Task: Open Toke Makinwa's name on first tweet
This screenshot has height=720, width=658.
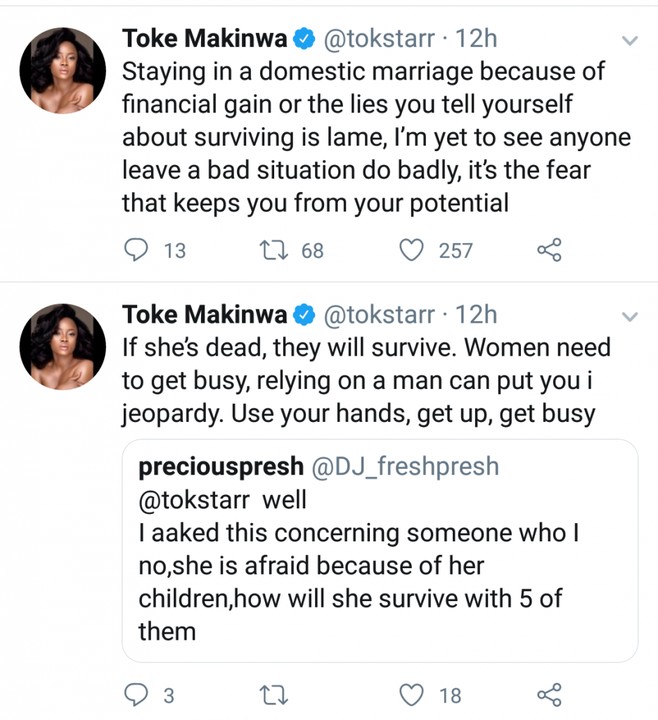Action: [204, 40]
